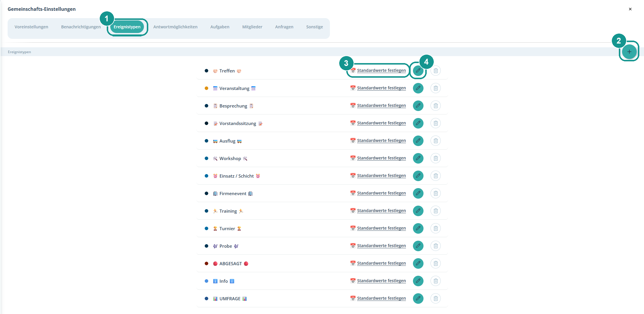The width and height of the screenshot is (644, 314).
Task: Delete the Workshop event type
Action: click(x=435, y=158)
